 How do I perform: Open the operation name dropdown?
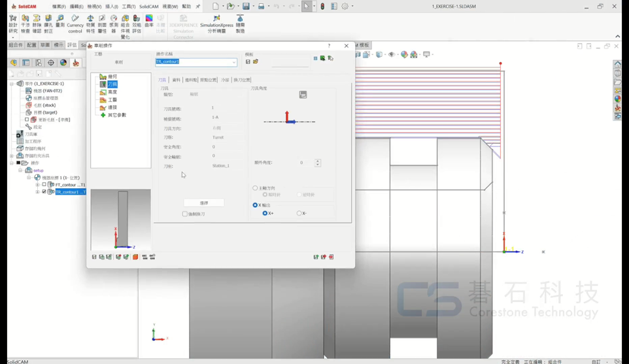click(x=233, y=62)
